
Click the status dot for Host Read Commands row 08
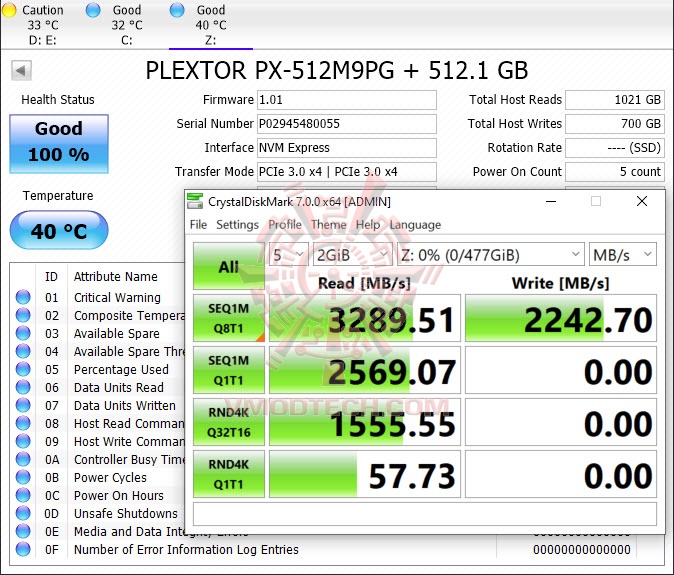(x=23, y=424)
